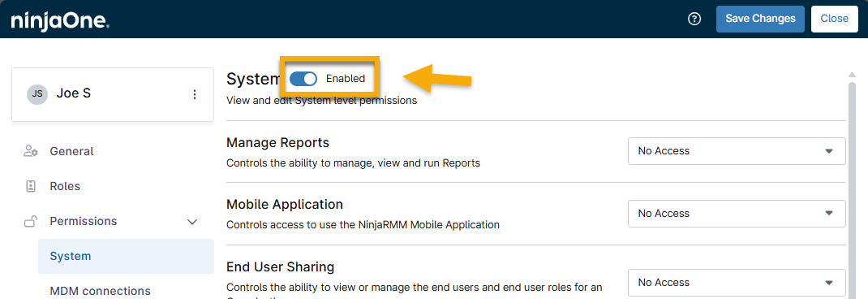Open the help question mark icon
The width and height of the screenshot is (868, 299).
point(694,19)
